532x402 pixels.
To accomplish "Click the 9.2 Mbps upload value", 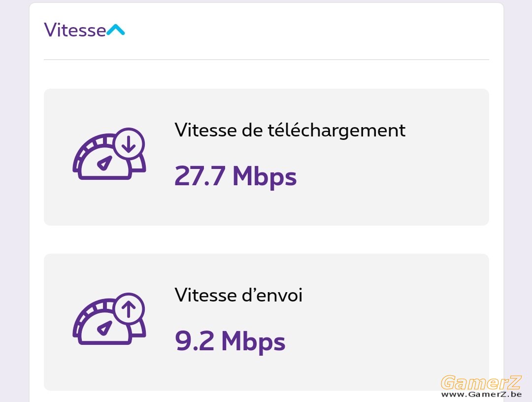I will tap(230, 341).
